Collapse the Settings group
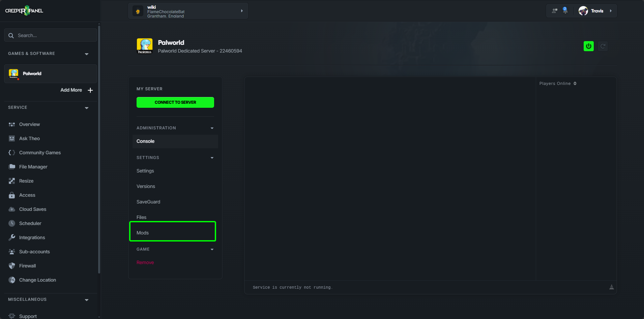The width and height of the screenshot is (644, 319). click(x=212, y=158)
